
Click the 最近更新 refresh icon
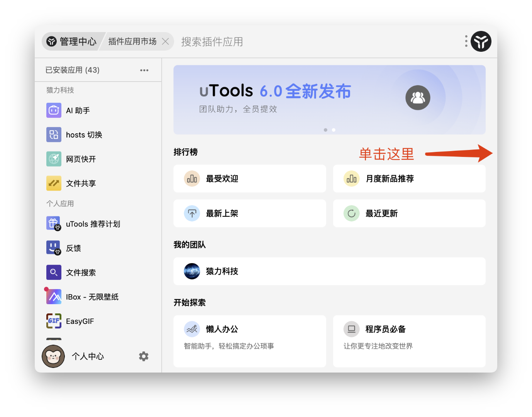(351, 213)
